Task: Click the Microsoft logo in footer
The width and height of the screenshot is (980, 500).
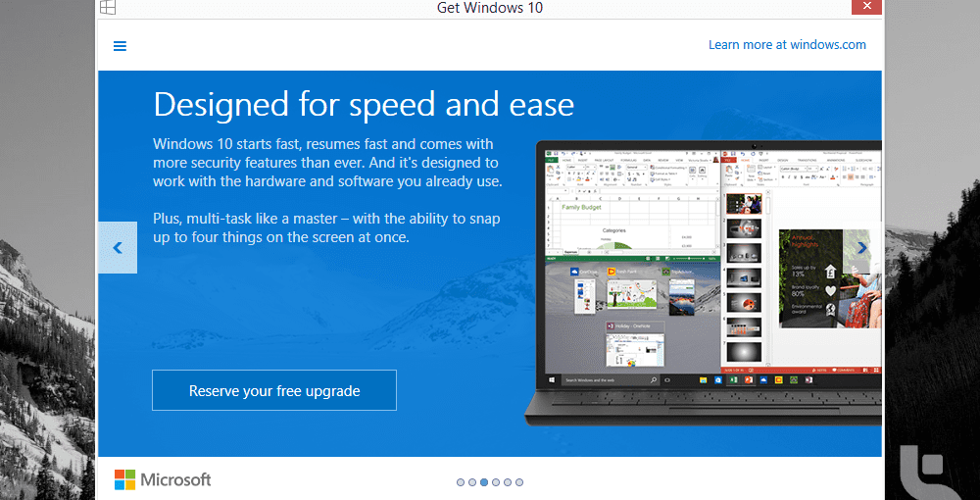Action: (x=163, y=480)
